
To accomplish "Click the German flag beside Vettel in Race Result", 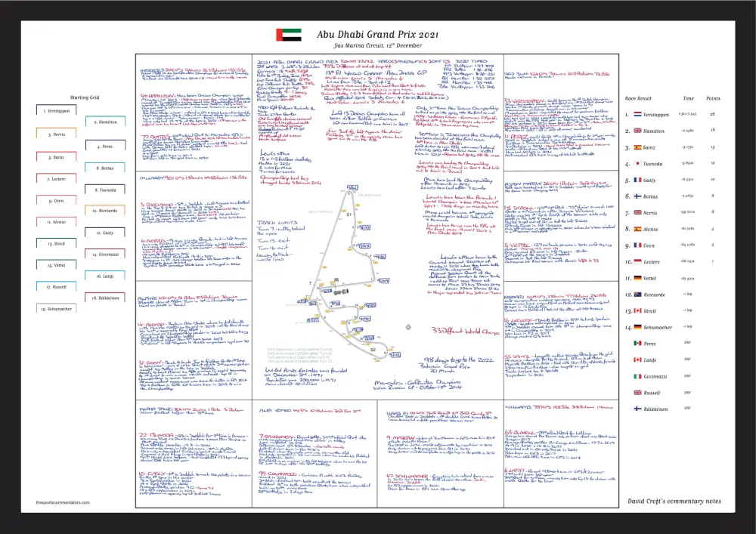I will pyautogui.click(x=637, y=278).
